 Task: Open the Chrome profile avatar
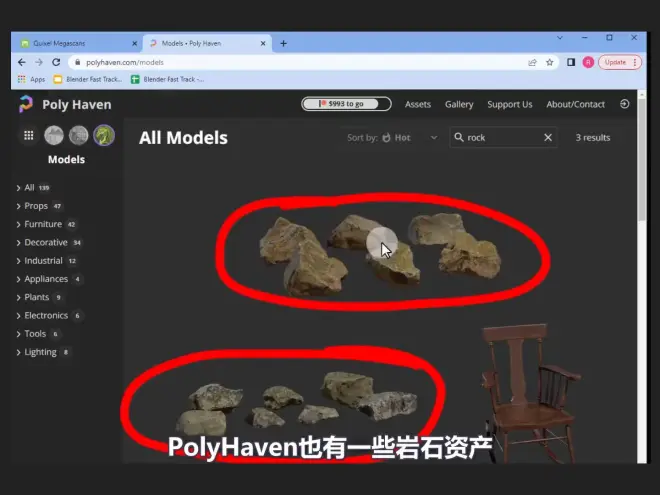click(x=588, y=62)
